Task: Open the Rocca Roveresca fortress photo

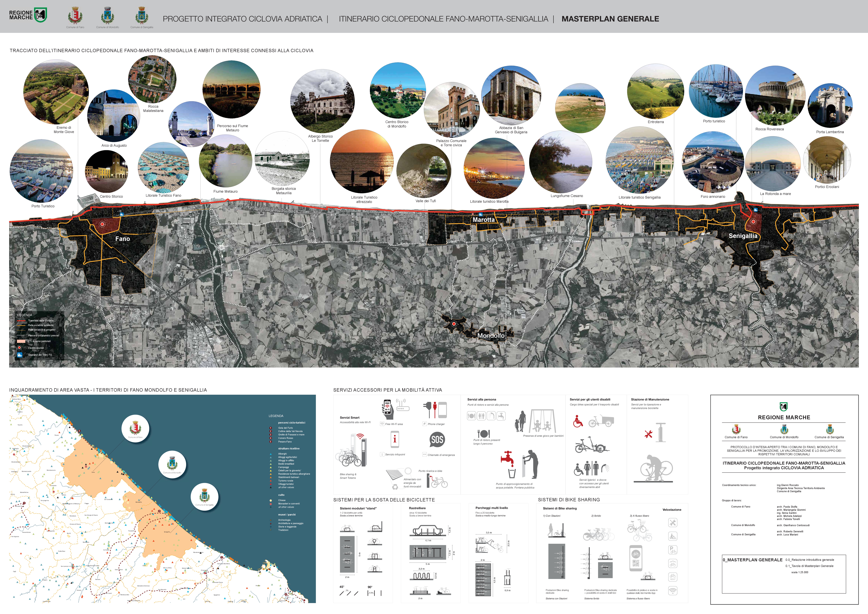Action: (775, 96)
